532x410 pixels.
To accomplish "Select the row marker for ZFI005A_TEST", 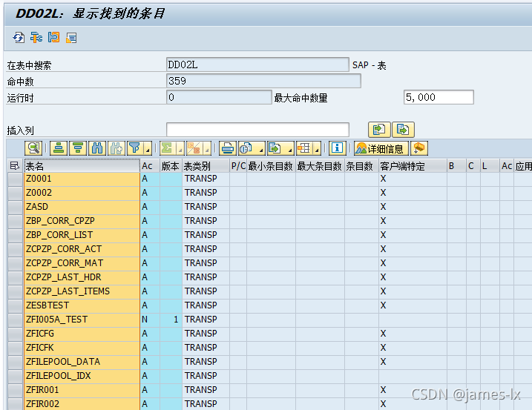I will pyautogui.click(x=16, y=320).
